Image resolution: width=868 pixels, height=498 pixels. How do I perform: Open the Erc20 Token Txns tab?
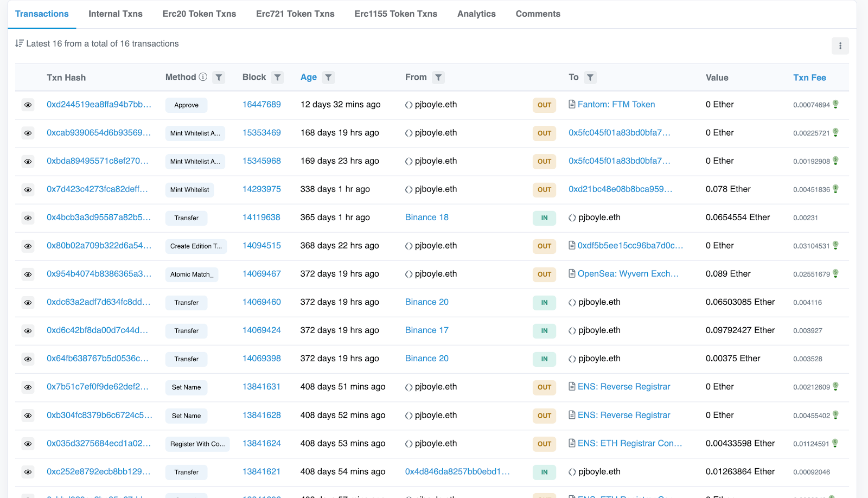pos(199,14)
